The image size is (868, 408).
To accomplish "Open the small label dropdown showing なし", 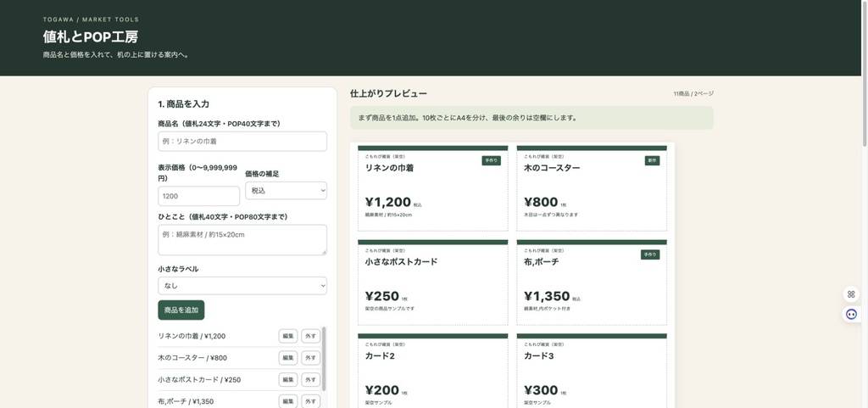I will (x=242, y=286).
